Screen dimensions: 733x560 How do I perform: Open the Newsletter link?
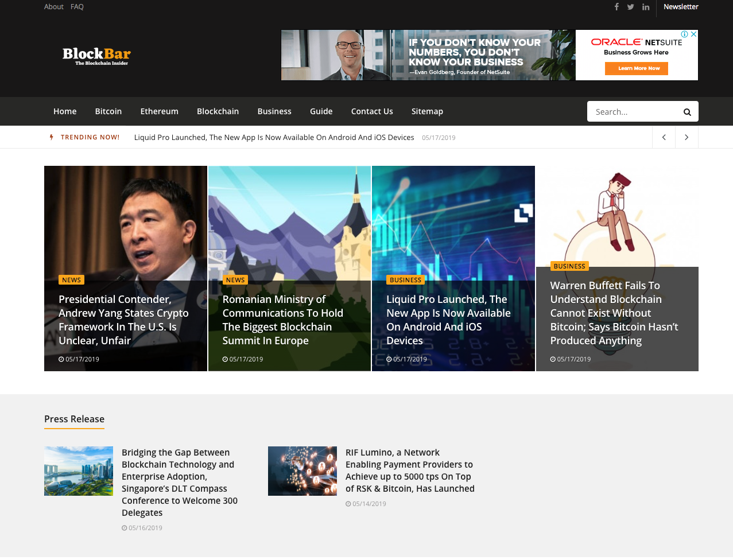pyautogui.click(x=681, y=7)
